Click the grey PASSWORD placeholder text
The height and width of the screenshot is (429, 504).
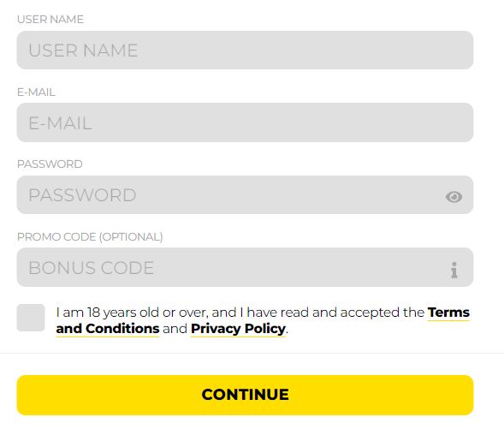(x=82, y=195)
